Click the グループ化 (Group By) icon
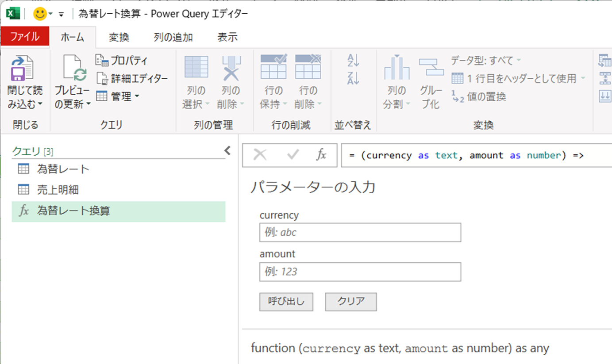612x364 pixels. [431, 68]
